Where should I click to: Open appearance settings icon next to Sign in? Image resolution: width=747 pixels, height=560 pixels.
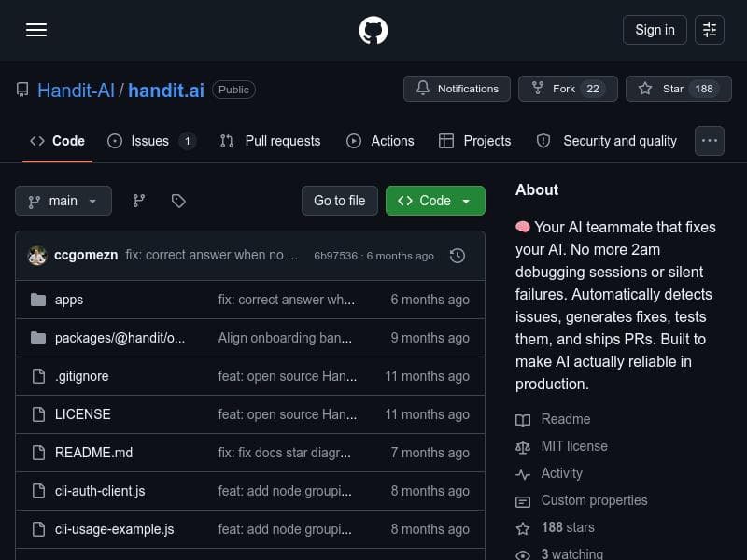point(710,30)
